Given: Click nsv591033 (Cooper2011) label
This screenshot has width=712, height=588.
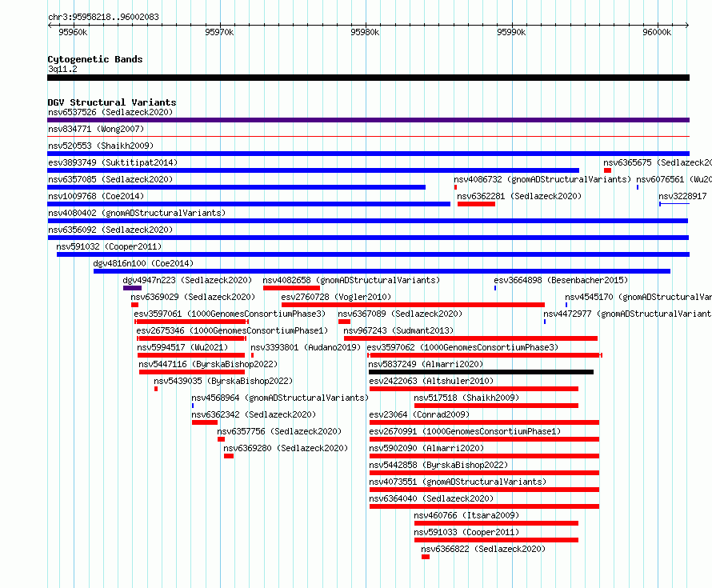Looking at the screenshot, I should point(466,532).
